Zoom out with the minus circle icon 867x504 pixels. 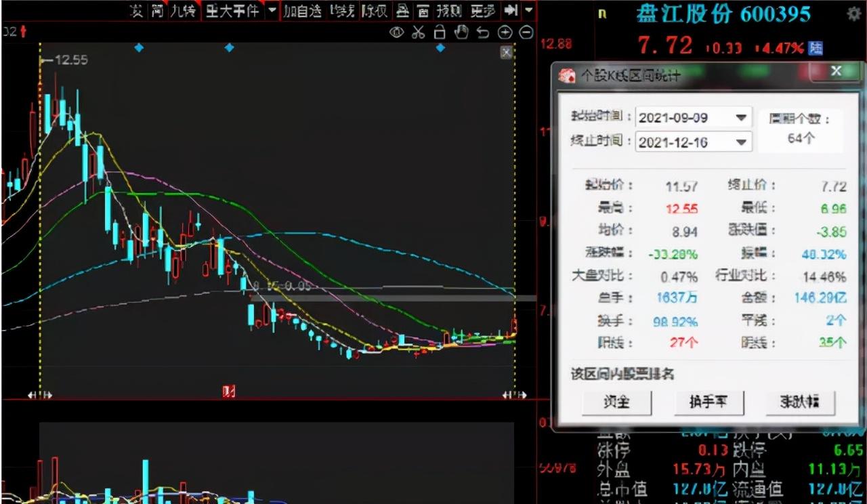click(x=526, y=33)
